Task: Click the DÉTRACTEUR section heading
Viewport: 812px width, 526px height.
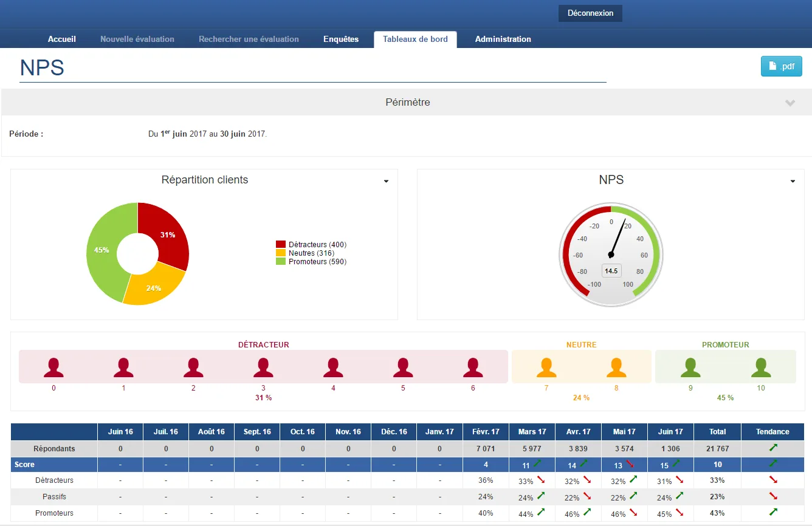Action: [x=263, y=345]
